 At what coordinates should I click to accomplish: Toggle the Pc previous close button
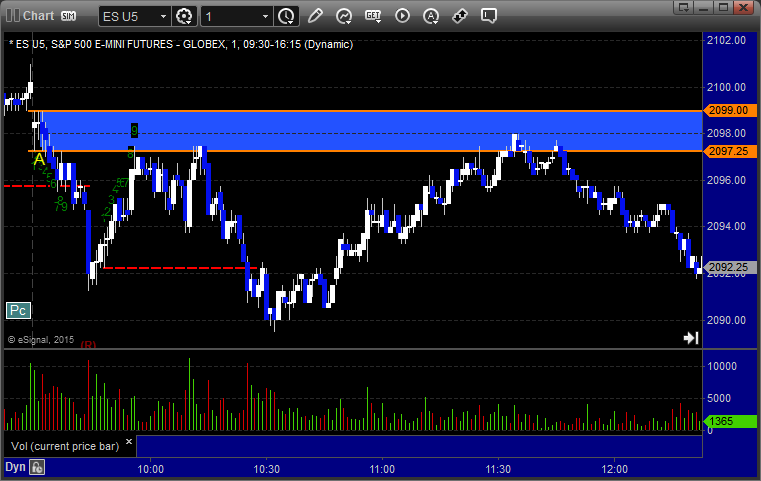[x=18, y=310]
